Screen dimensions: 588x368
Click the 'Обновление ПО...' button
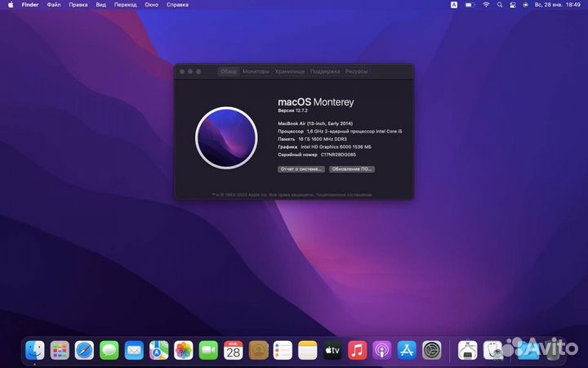pos(352,169)
